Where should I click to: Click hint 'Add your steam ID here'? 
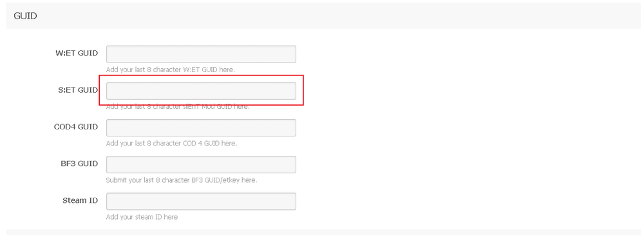pyautogui.click(x=142, y=217)
